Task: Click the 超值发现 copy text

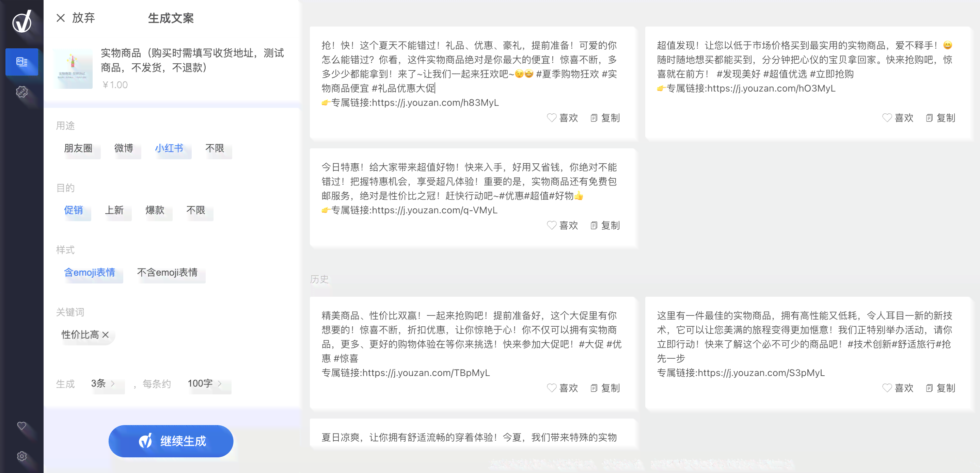Action: pos(805,60)
